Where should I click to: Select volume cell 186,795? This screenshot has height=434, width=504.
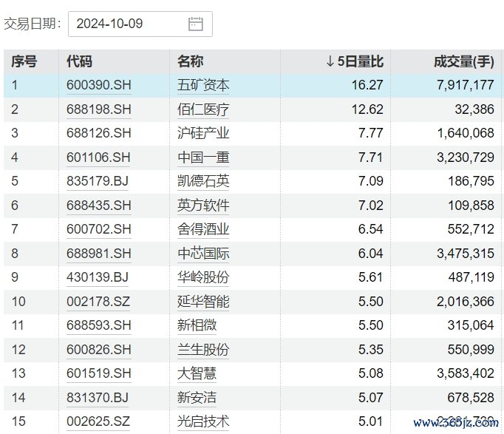pyautogui.click(x=471, y=181)
